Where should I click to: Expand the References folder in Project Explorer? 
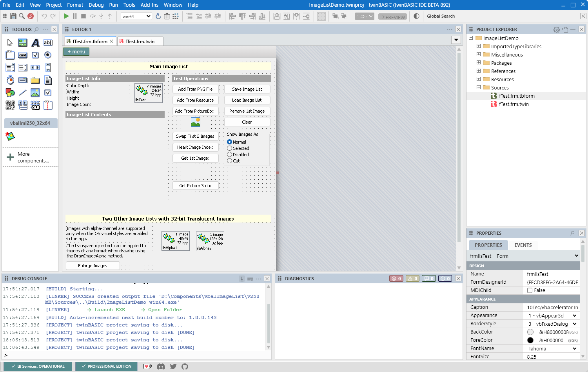pyautogui.click(x=478, y=71)
